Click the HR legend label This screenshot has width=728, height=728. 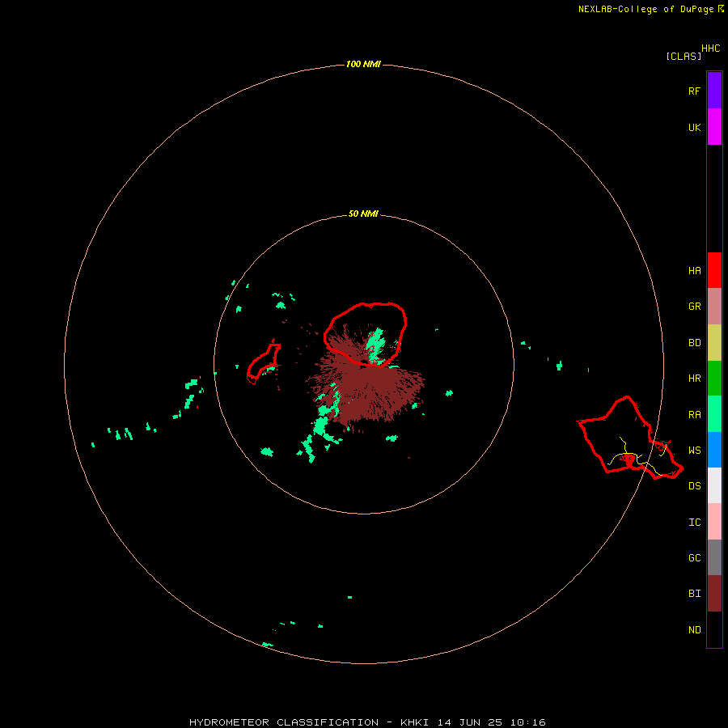tap(694, 379)
